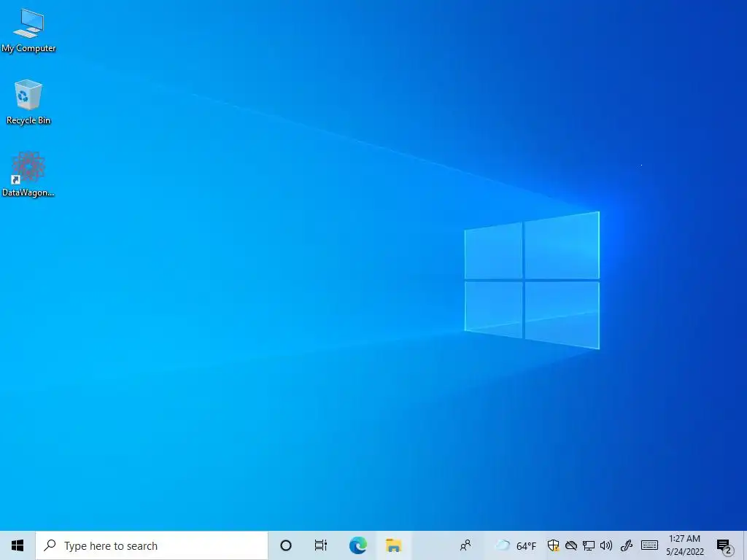Open the touch keyboard tray icon
Screen dimensions: 747x560
point(649,545)
